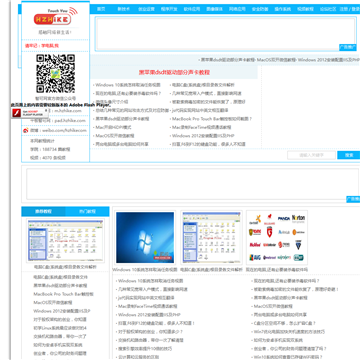
Task: Open the 软件应用 nav item
Action: tap(192, 9)
